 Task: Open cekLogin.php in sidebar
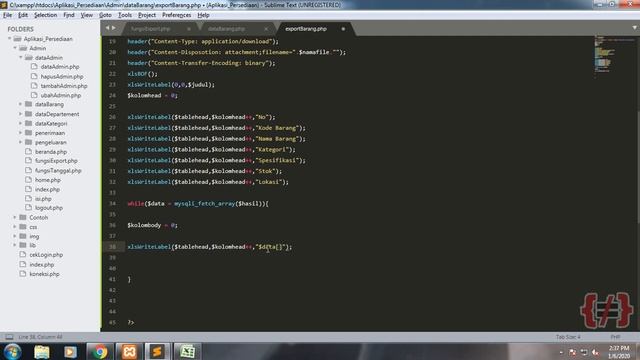[46, 255]
